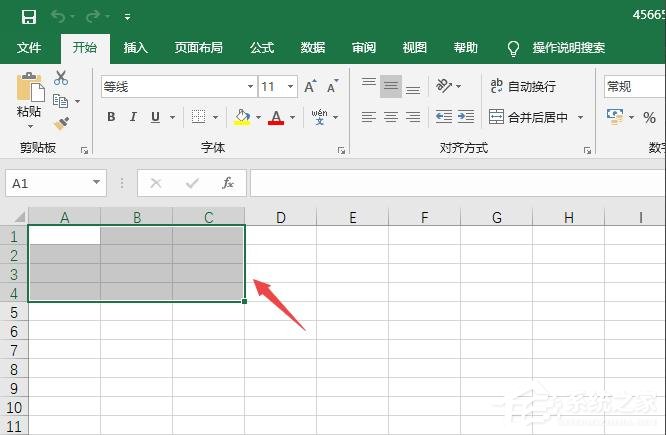666x435 pixels.
Task: Open the 剪贴板 dialog launcher
Action: tap(84, 150)
